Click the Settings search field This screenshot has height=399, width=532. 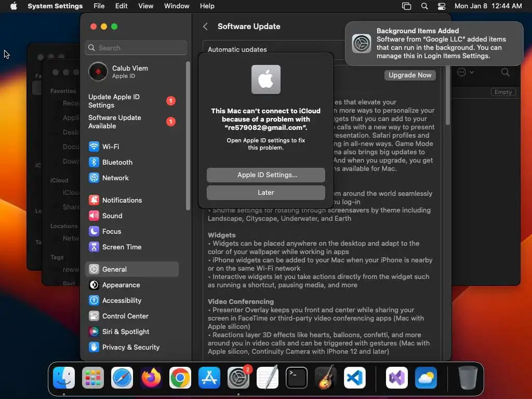136,48
